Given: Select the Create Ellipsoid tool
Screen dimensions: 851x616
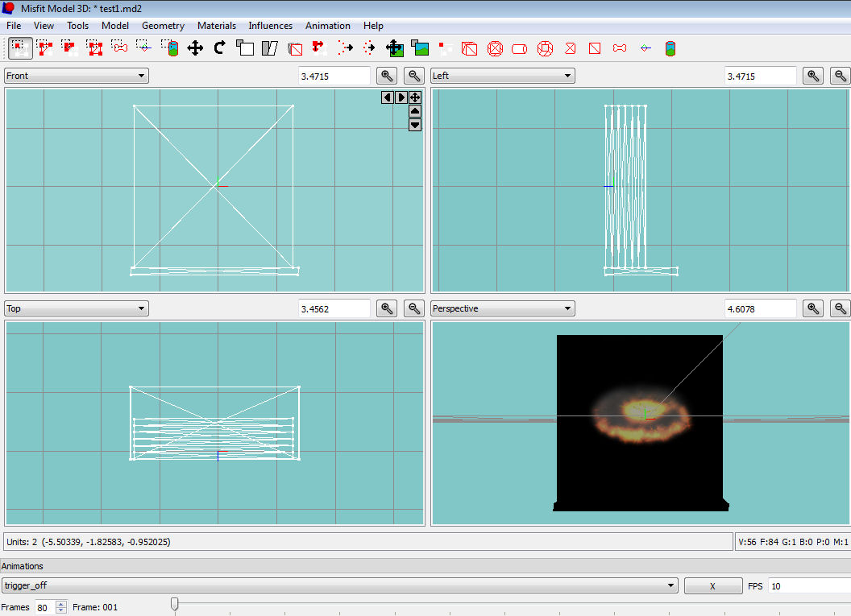Looking at the screenshot, I should pyautogui.click(x=495, y=48).
